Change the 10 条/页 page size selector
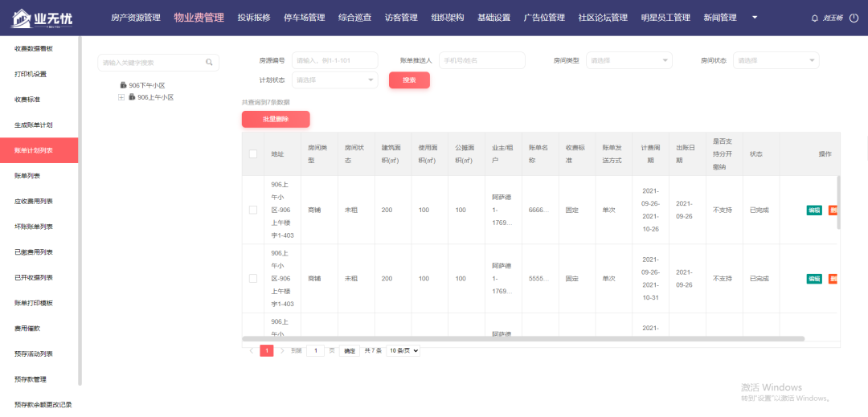The width and height of the screenshot is (868, 417). click(x=403, y=350)
